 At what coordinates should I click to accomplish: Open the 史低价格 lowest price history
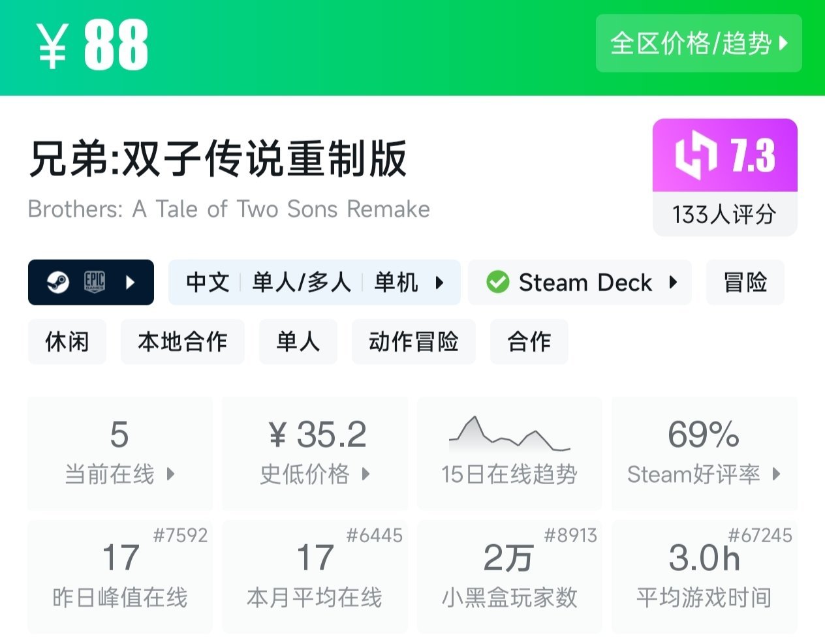coord(315,453)
